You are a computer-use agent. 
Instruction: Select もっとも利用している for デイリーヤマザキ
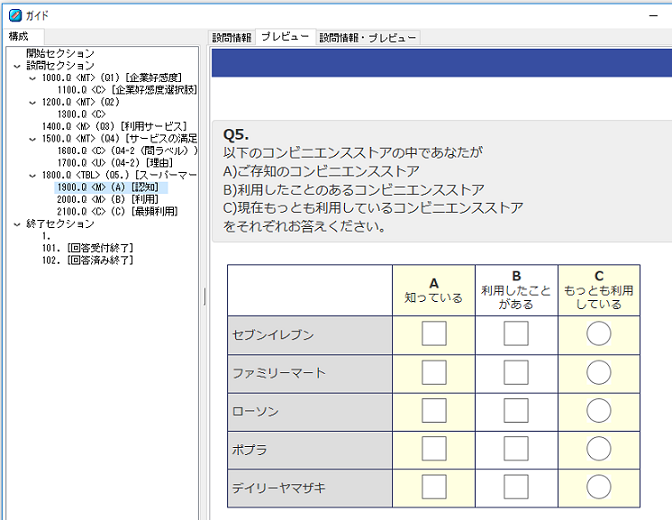599,487
